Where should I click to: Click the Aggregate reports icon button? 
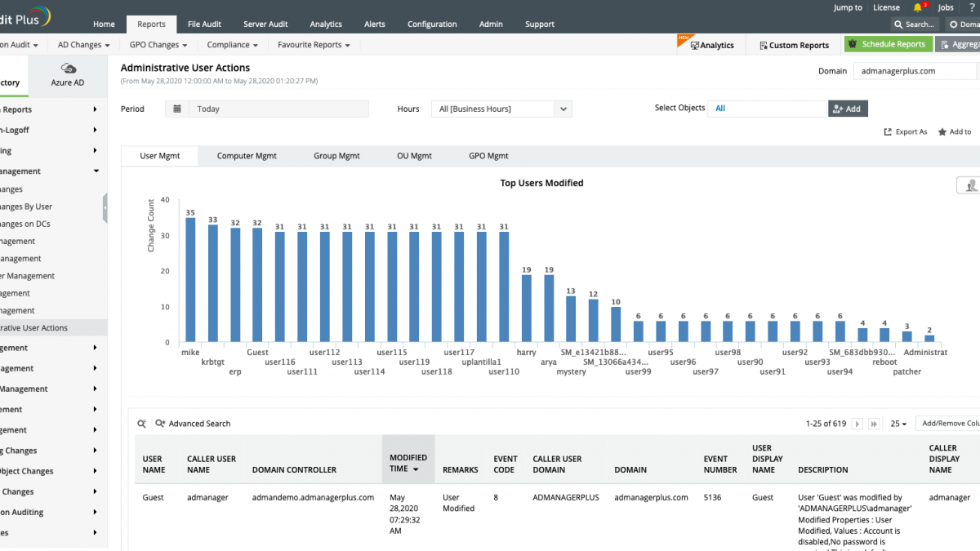[957, 44]
